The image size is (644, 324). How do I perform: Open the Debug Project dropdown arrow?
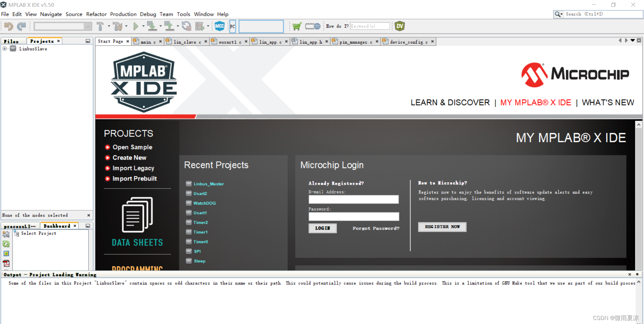(208, 26)
